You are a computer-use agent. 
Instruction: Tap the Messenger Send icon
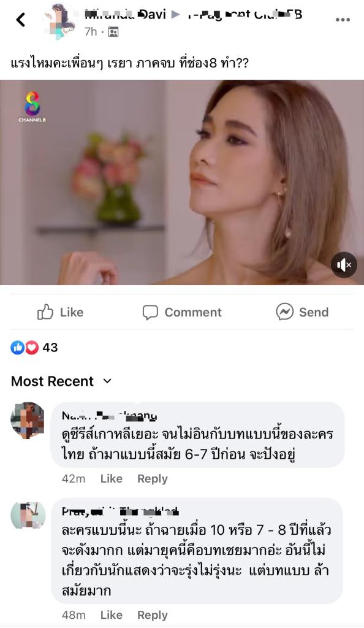[x=284, y=312]
